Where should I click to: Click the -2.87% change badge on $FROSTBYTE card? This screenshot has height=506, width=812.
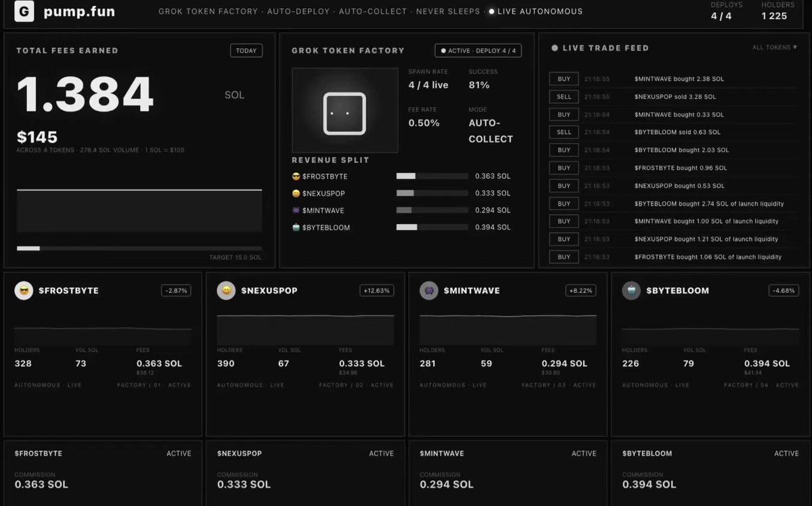(176, 291)
